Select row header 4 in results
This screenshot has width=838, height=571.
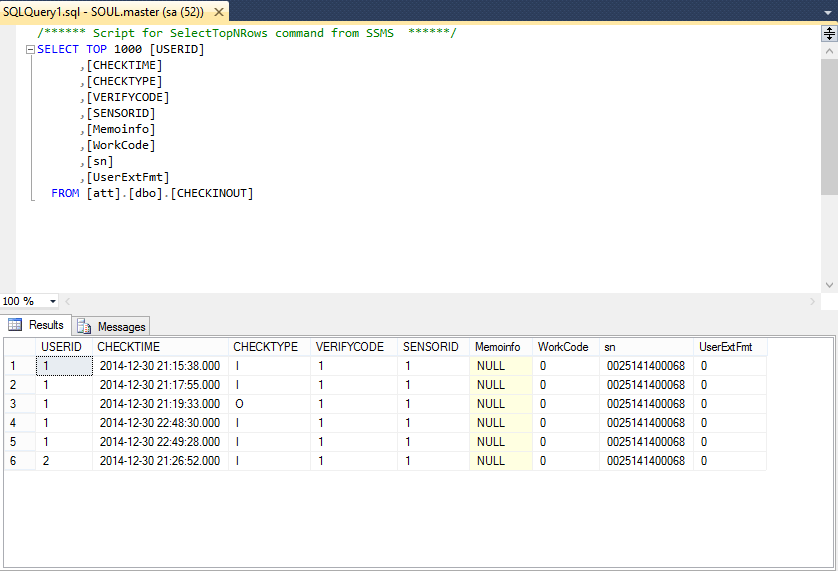click(20, 423)
